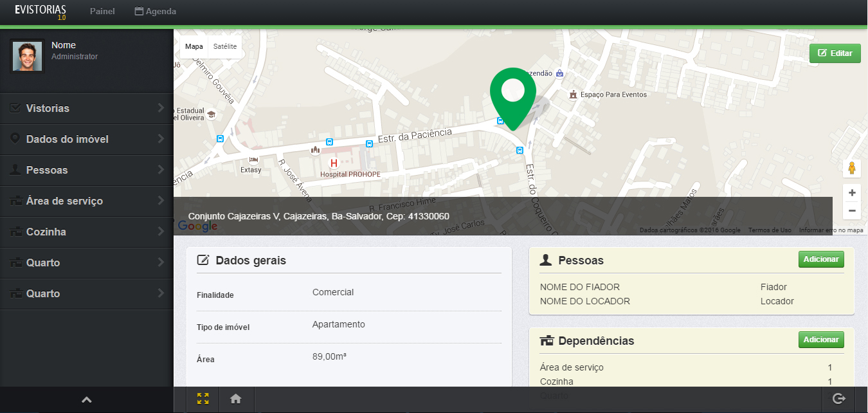Open Pessoas in the sidebar

tap(87, 170)
